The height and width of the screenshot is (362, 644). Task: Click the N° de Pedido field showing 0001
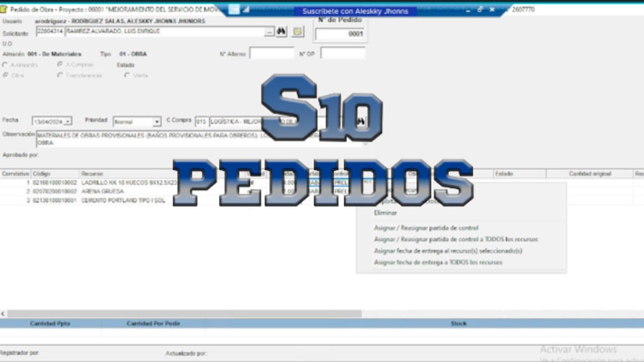pyautogui.click(x=340, y=34)
